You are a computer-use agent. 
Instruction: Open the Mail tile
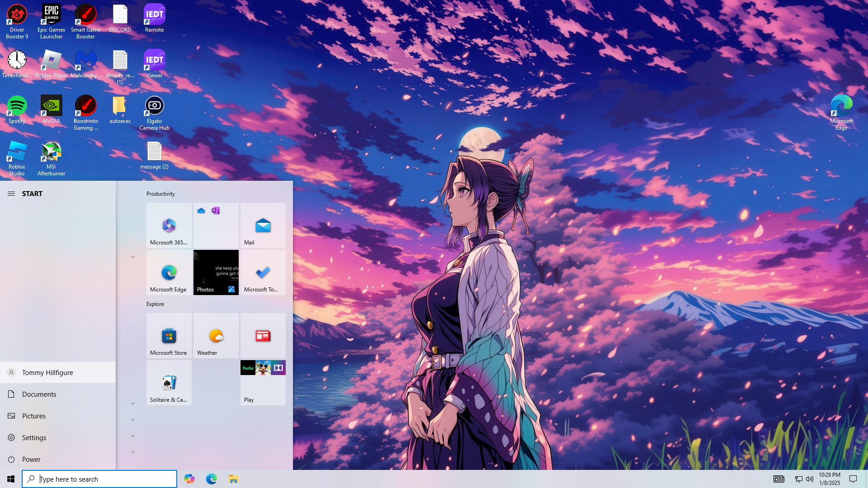263,225
